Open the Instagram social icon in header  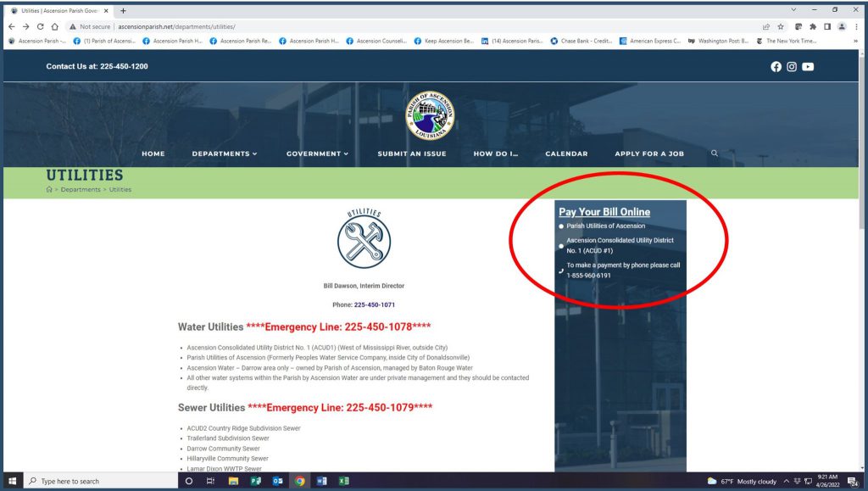click(792, 67)
